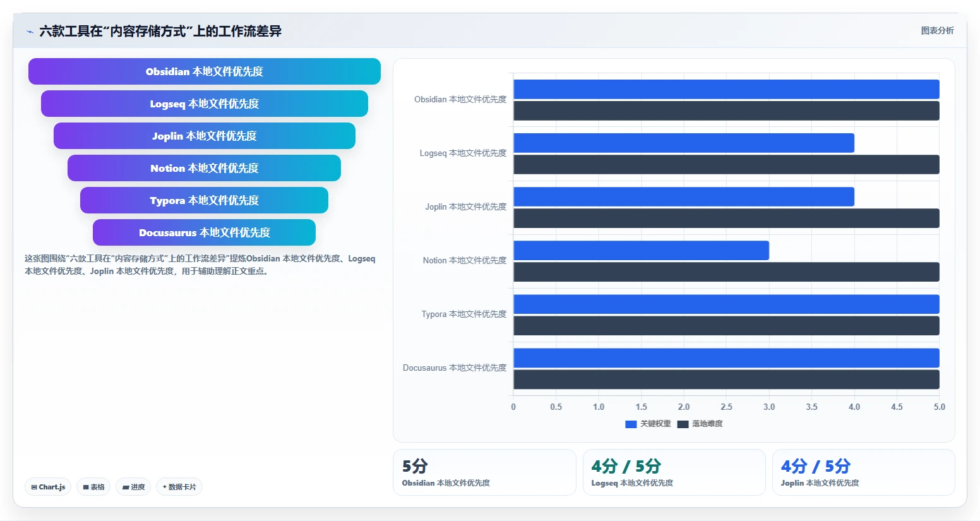Click the 进度 tag
This screenshot has width=980, height=521.
click(133, 487)
